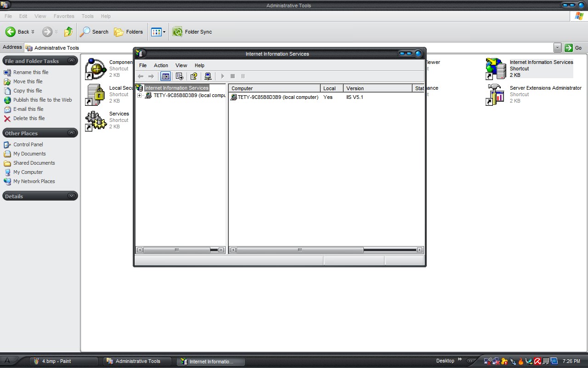588x368 pixels.
Task: Click the Folder Sync toolbar button
Action: [192, 32]
